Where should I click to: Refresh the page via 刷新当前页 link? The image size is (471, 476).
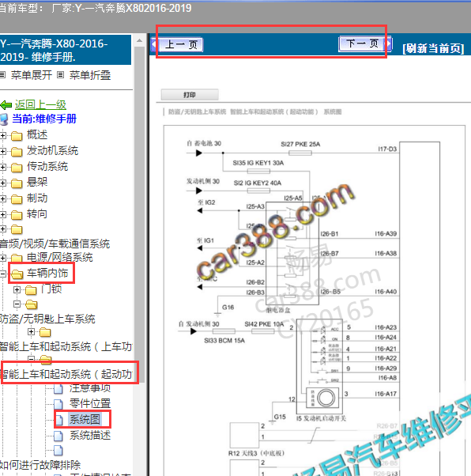(x=433, y=48)
